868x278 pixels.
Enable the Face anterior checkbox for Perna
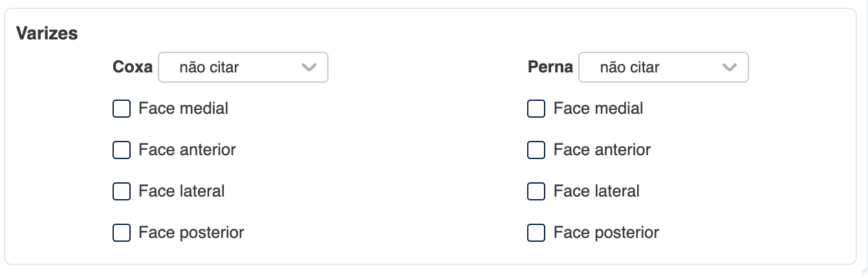pos(536,150)
